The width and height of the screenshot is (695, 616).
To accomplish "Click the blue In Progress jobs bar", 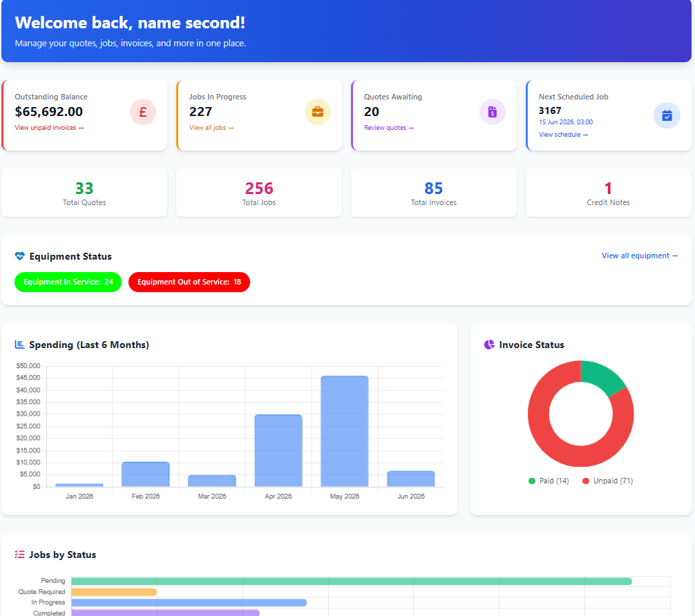I will (189, 602).
